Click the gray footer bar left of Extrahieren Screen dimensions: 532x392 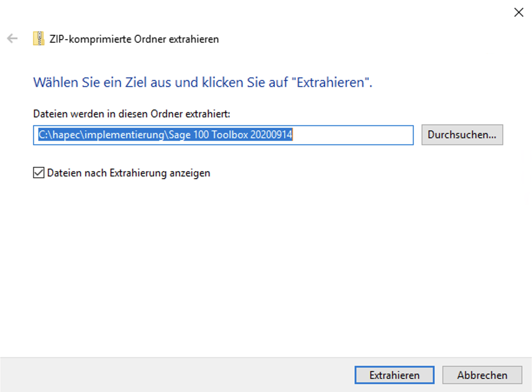(x=174, y=375)
